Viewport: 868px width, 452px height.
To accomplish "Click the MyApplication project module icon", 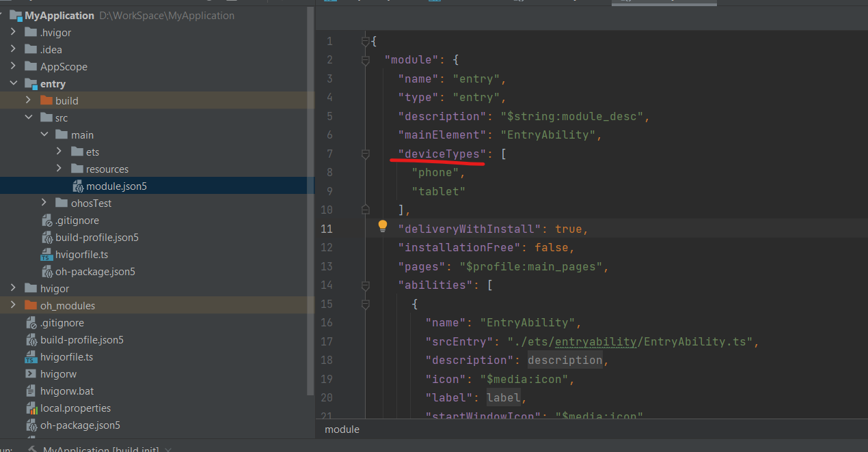I will (x=16, y=15).
